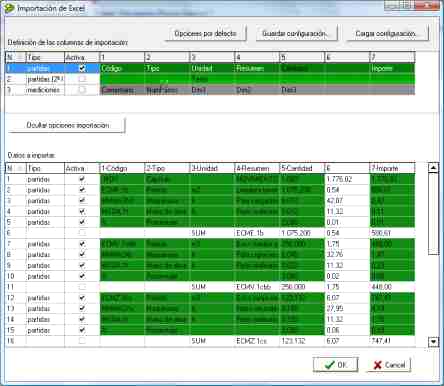Uncheck Activa for data row 8

click(82, 255)
